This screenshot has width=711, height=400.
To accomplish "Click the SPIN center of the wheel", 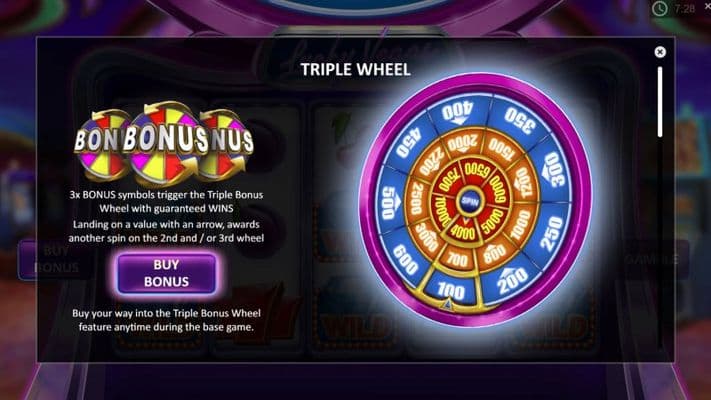I will (x=469, y=201).
